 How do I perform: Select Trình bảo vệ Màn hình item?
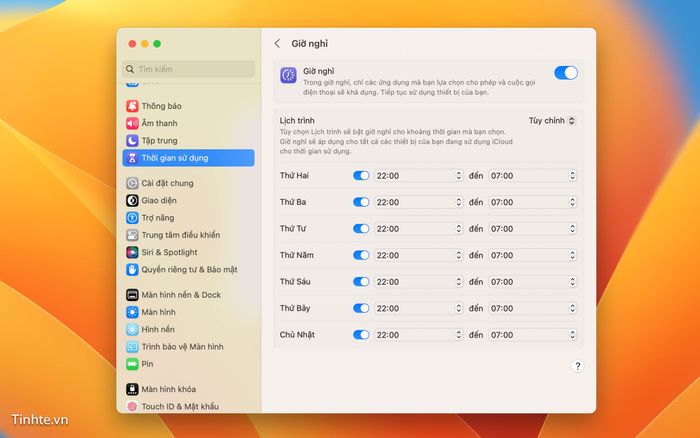(x=188, y=346)
